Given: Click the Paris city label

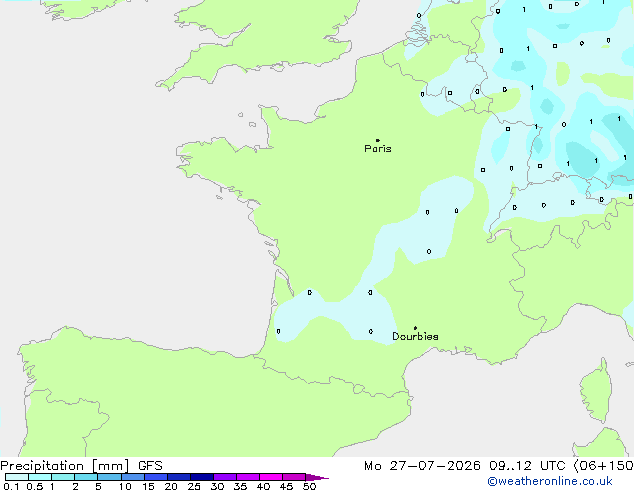Looking at the screenshot, I should 378,149.
